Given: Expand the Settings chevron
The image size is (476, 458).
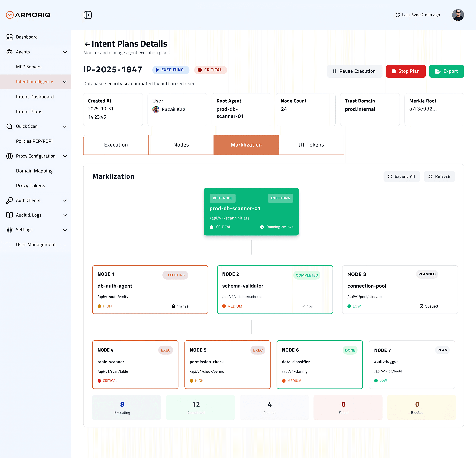Looking at the screenshot, I should tap(65, 230).
